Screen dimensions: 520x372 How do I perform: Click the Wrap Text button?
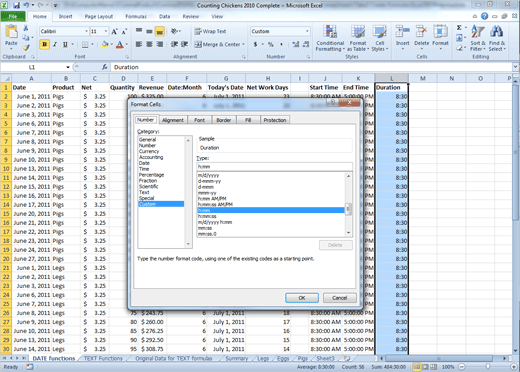tap(211, 31)
